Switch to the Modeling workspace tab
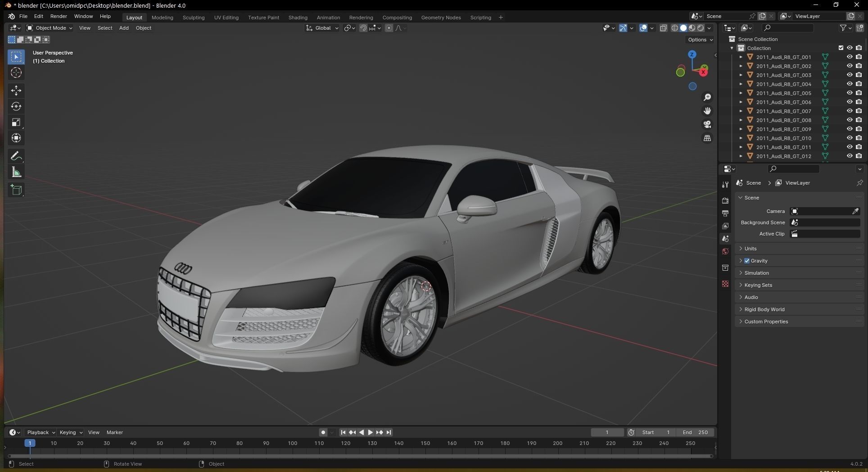This screenshot has height=472, width=868. tap(162, 18)
